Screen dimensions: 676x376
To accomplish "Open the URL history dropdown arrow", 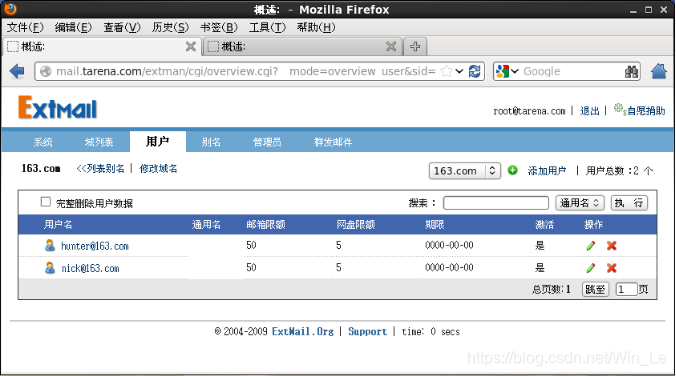I will point(460,71).
